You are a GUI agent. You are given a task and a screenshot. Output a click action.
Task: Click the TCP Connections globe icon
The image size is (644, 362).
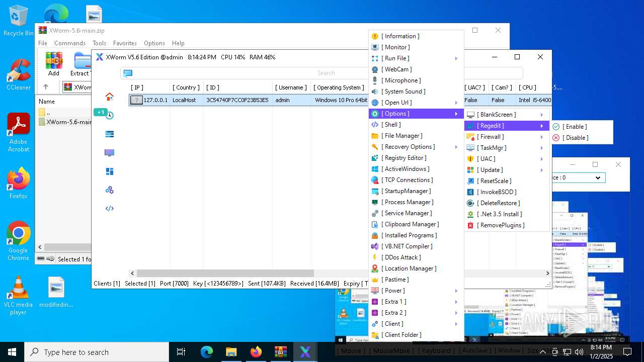pos(375,180)
